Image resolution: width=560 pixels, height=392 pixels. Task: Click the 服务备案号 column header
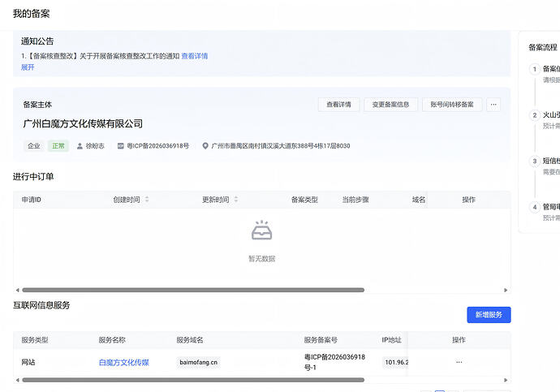click(x=321, y=340)
